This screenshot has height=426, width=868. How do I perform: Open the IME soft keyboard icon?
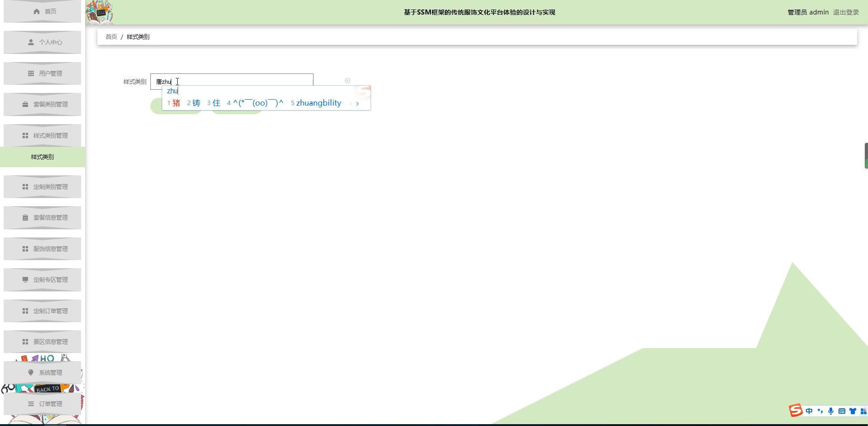(842, 411)
